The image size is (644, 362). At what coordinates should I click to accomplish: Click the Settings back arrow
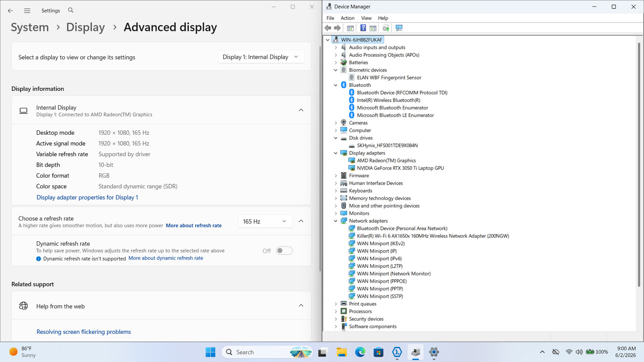click(10, 10)
